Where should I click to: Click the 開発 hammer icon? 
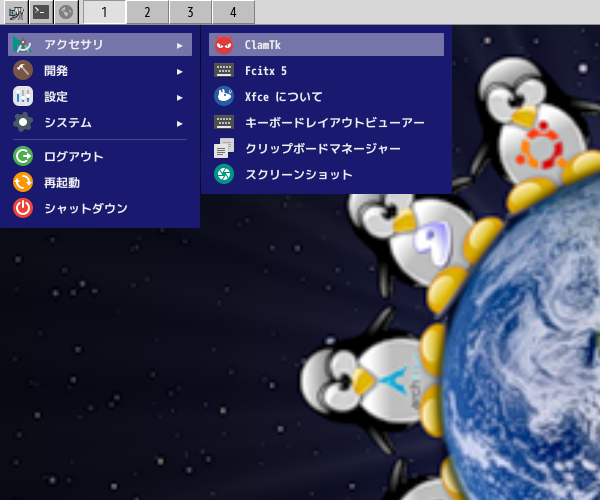(x=23, y=70)
